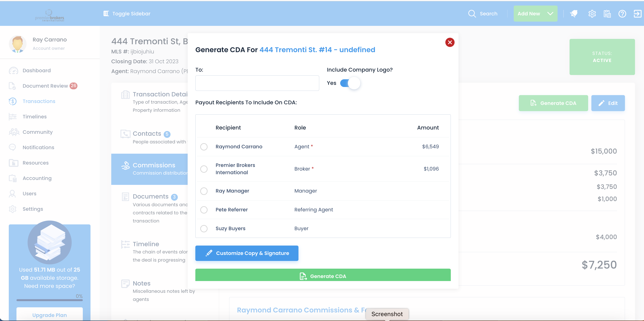Select the Ray Manager recipient radio
Viewport: 644px width, 321px height.
point(204,191)
